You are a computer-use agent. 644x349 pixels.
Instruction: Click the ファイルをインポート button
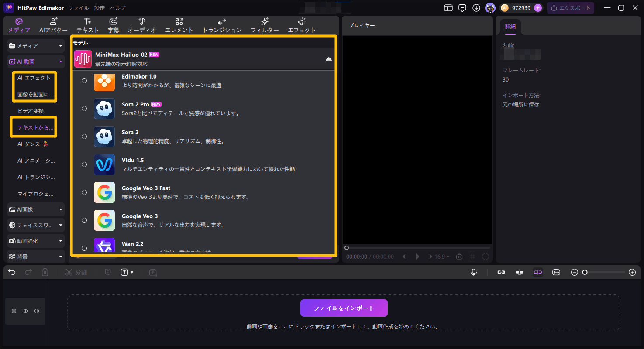[x=344, y=308]
